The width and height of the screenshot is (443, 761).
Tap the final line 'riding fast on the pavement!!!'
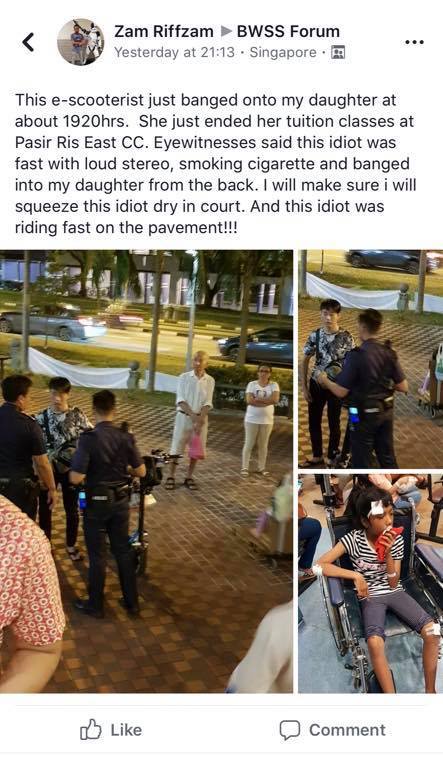pos(126,228)
